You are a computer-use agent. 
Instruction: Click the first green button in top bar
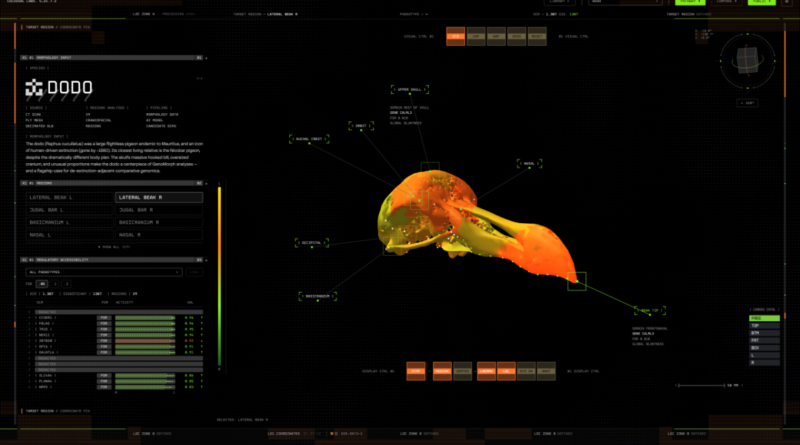point(690,2)
